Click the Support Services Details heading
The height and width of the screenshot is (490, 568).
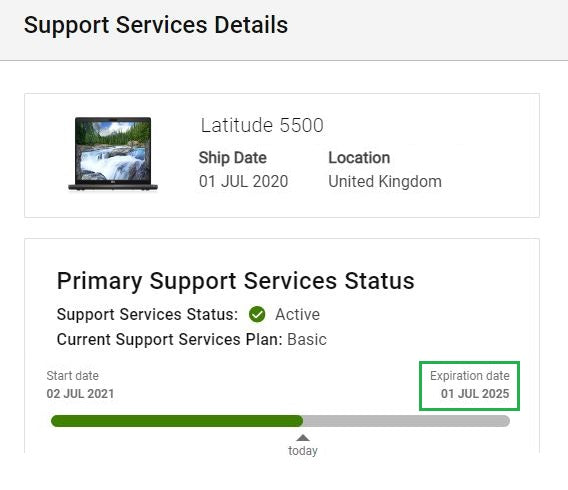(x=156, y=25)
